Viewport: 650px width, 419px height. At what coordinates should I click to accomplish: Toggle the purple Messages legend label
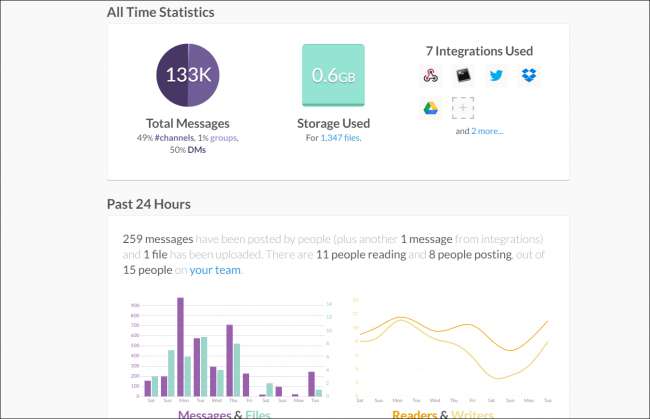(x=206, y=414)
